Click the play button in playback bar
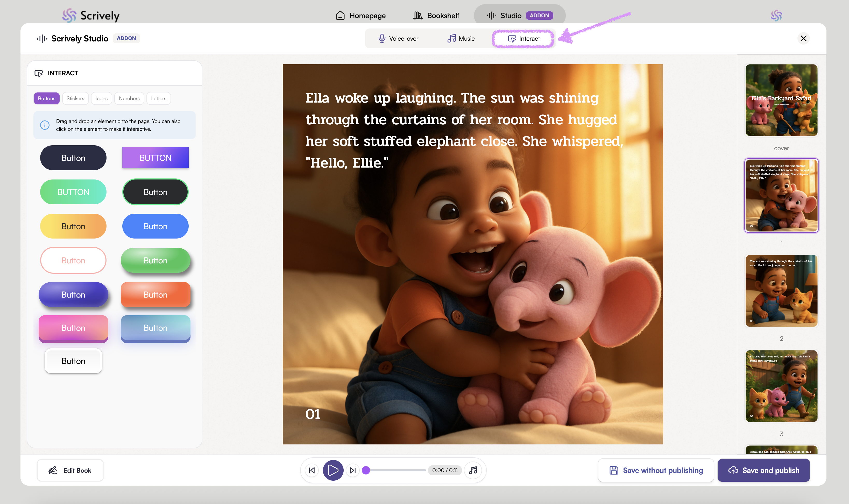The image size is (849, 504). (x=332, y=470)
